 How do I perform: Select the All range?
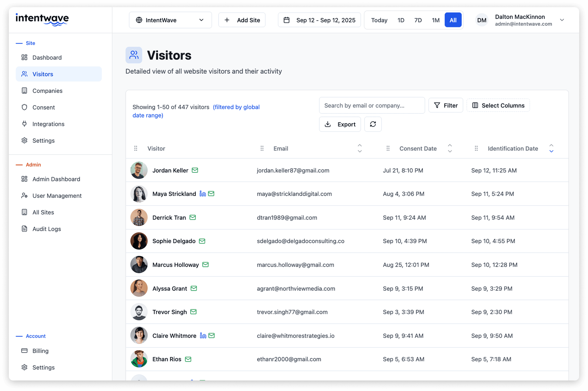pyautogui.click(x=453, y=20)
